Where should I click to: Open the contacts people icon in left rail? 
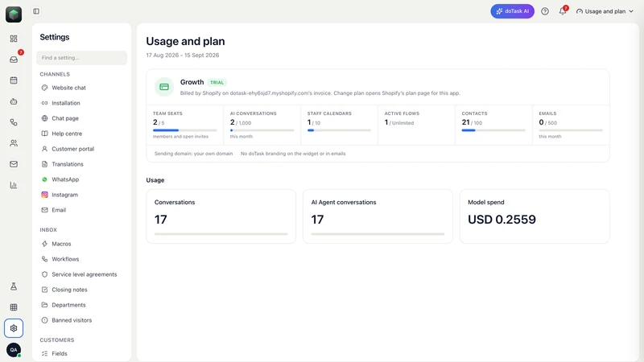pyautogui.click(x=14, y=143)
